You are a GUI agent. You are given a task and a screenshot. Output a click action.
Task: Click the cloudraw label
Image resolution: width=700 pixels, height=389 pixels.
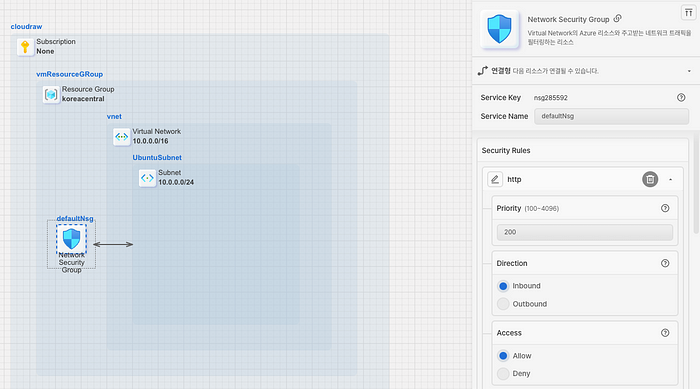(x=26, y=27)
